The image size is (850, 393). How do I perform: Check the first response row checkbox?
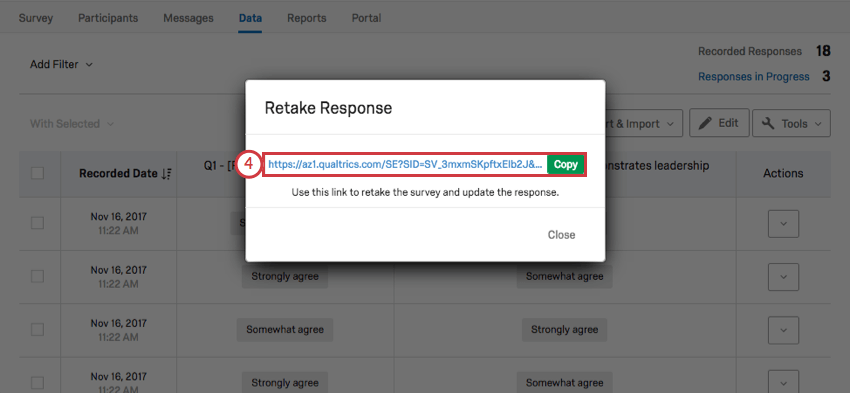37,223
